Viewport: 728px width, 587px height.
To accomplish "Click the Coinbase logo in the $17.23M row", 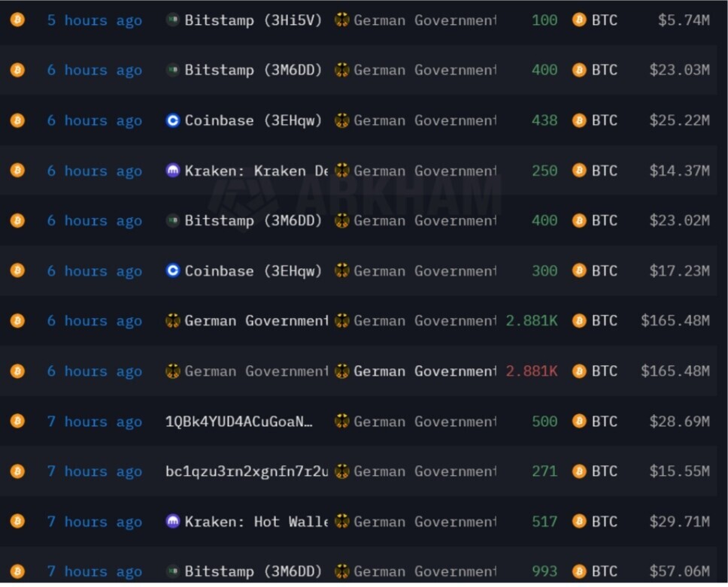I will coord(173,271).
